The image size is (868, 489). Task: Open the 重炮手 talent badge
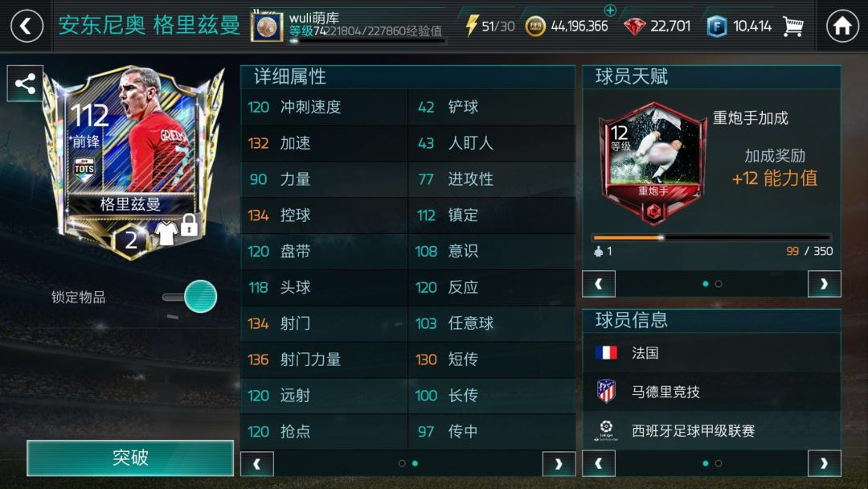pos(653,163)
